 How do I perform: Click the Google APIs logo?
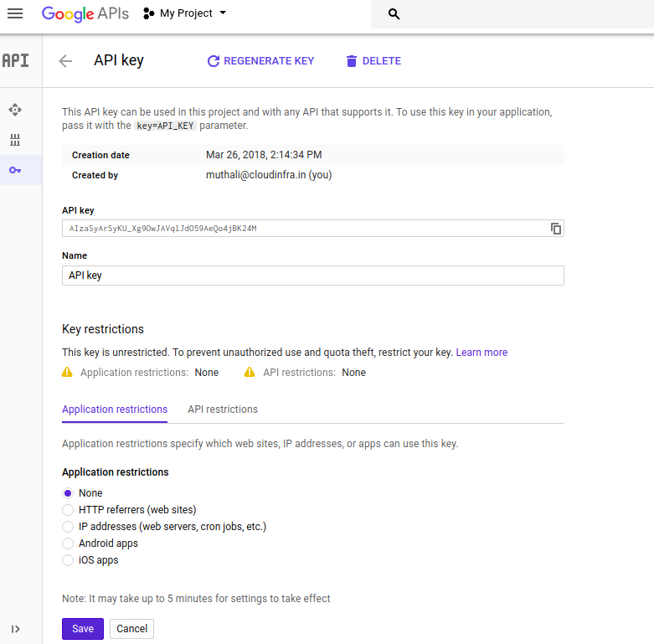click(x=85, y=13)
